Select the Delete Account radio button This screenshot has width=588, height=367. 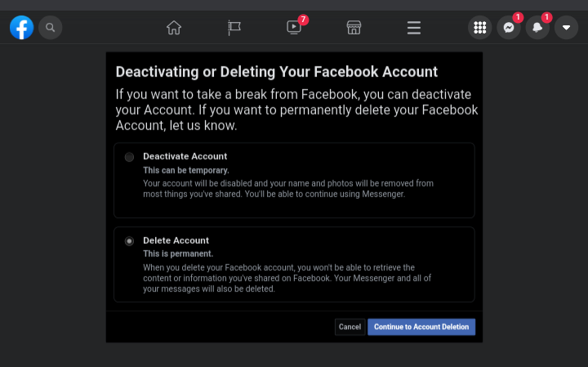(x=129, y=241)
